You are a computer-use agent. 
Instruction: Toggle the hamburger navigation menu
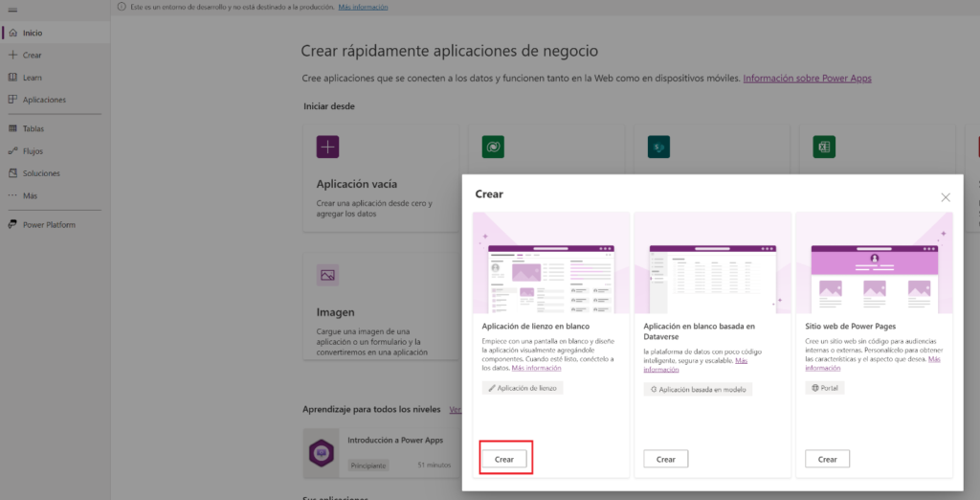(x=12, y=10)
